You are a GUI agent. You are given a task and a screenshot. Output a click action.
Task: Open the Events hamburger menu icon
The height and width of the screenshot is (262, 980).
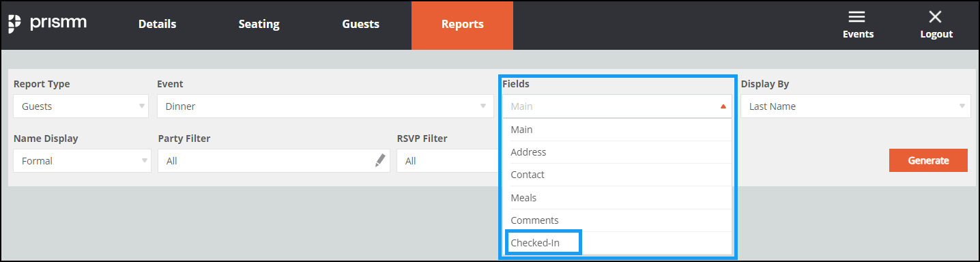pos(857,17)
